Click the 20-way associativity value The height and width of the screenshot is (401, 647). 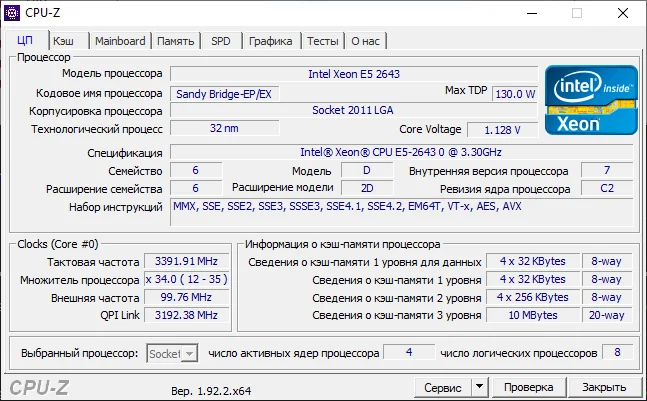(607, 315)
